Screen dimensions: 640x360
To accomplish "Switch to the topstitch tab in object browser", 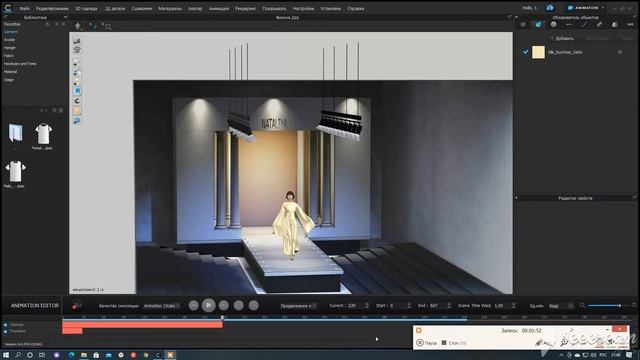I will pyautogui.click(x=569, y=24).
